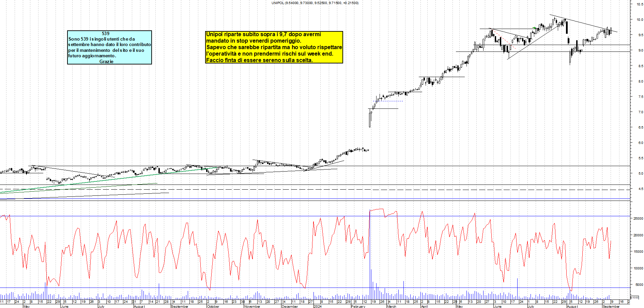Click the 8.5 price axis label
This screenshot has width=644, height=308.
point(641,66)
